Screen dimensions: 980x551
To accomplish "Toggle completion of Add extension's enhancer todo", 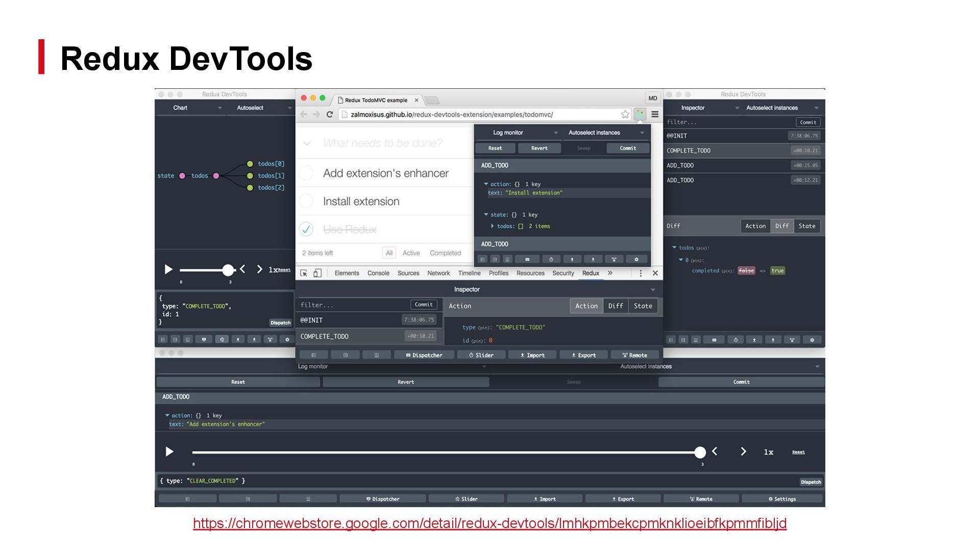I will pyautogui.click(x=306, y=173).
